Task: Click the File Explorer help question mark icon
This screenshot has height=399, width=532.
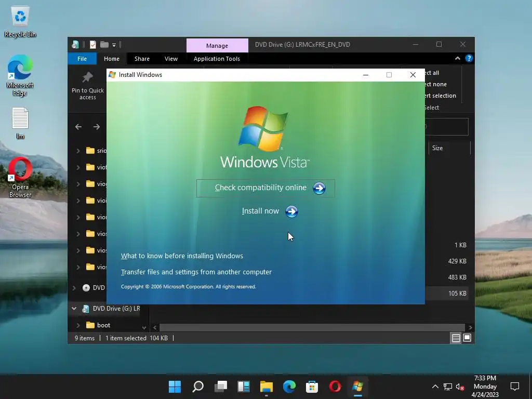Action: click(469, 58)
